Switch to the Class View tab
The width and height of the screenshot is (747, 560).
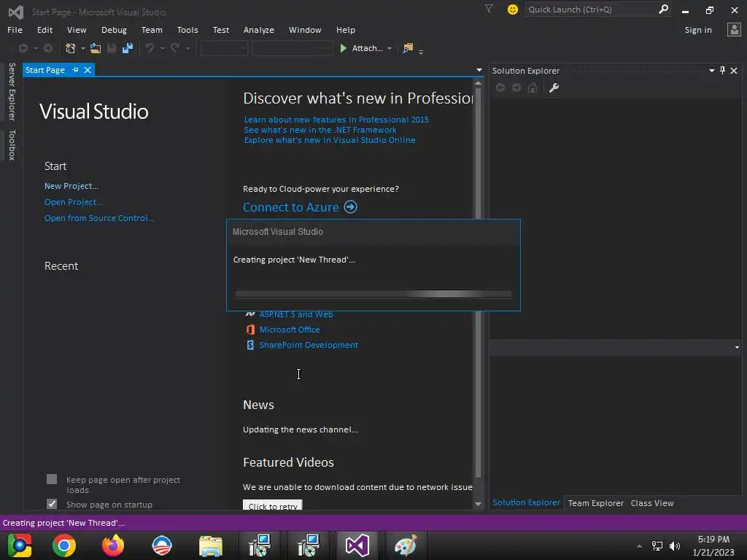click(x=651, y=503)
